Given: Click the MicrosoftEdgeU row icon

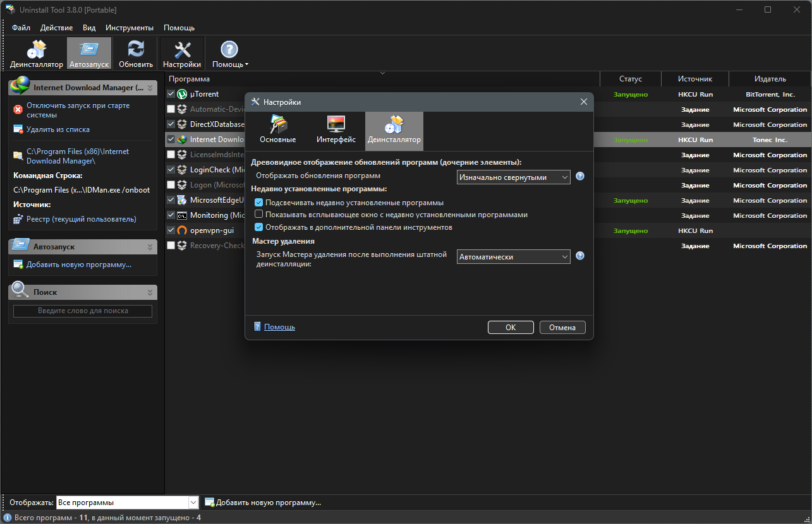Looking at the screenshot, I should [x=182, y=200].
